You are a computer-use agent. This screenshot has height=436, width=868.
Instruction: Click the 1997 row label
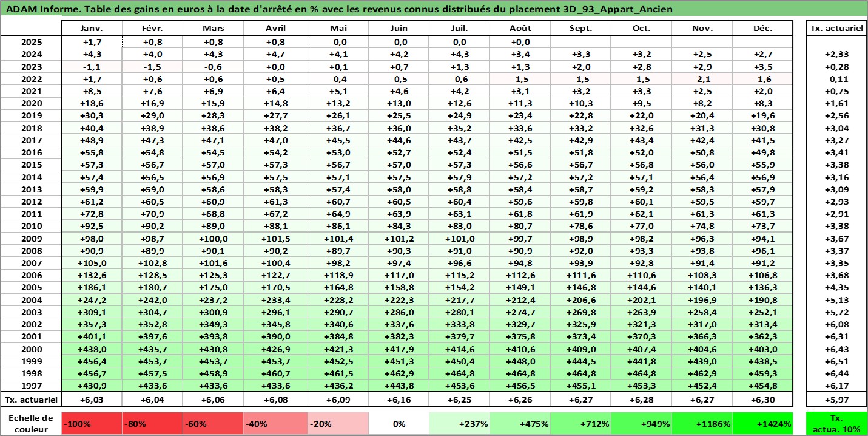(31, 386)
